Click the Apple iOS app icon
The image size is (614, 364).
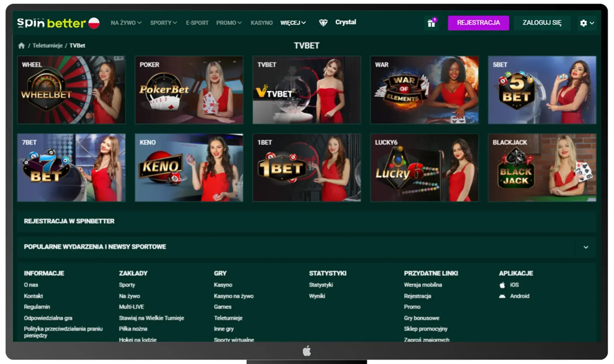point(502,285)
